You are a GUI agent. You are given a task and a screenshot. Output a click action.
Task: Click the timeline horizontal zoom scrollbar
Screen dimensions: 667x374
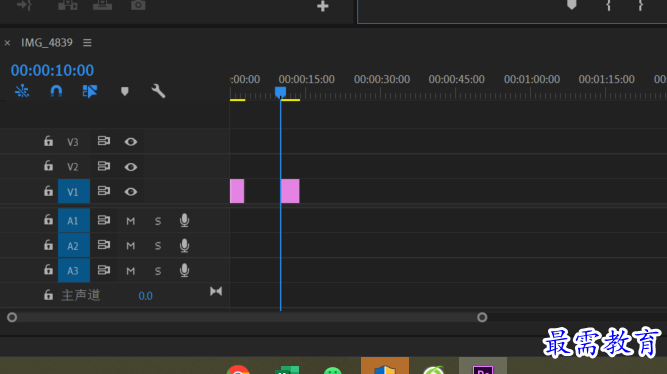[x=247, y=317]
